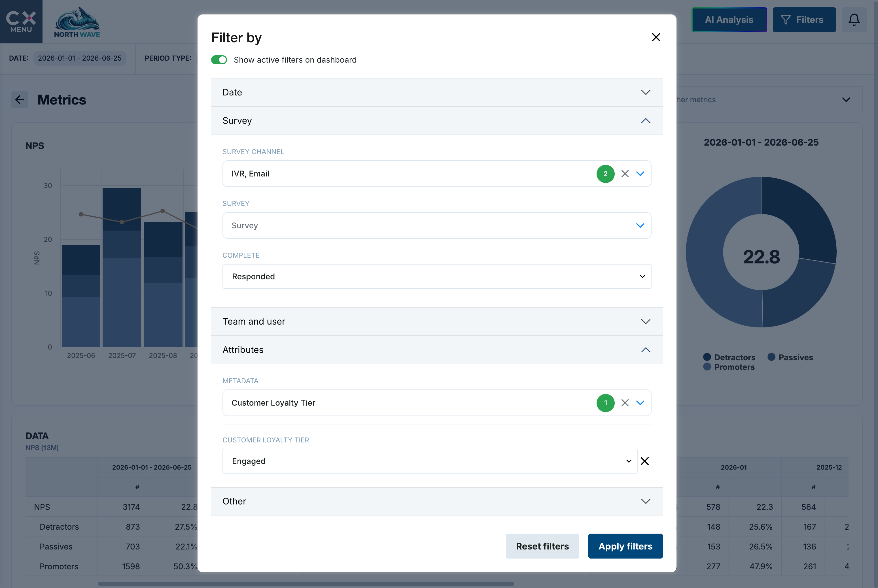The width and height of the screenshot is (878, 588).
Task: Click the 2025-07 bar in NPS chart
Action: (x=122, y=267)
